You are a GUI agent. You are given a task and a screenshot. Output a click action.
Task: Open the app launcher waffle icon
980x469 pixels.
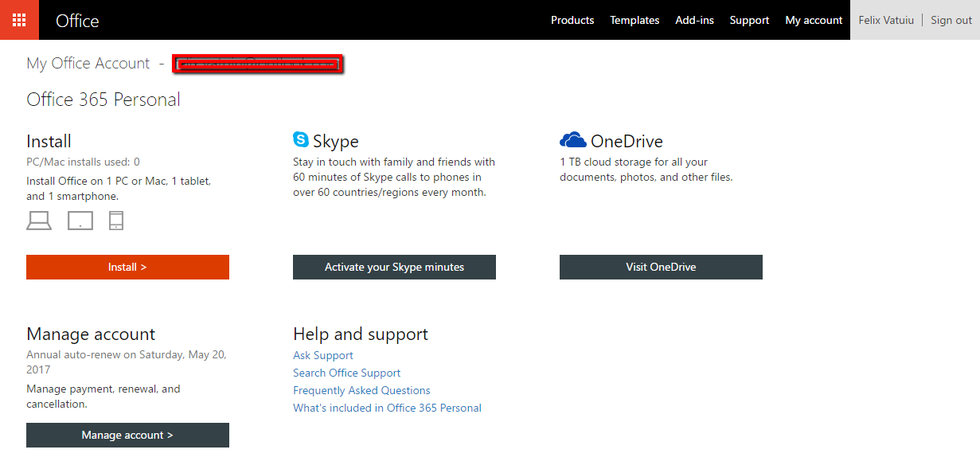tap(19, 20)
